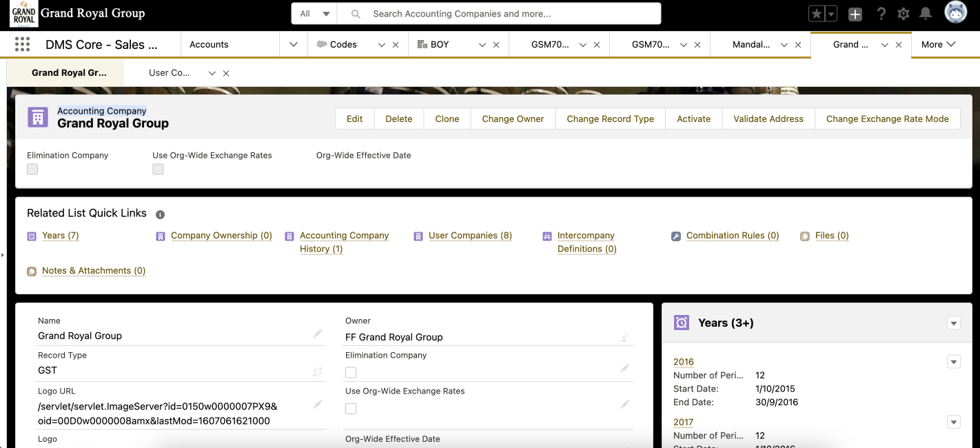Toggle Use Org-Wide Exchange Rates checkbox in details
980x448 pixels.
click(x=351, y=409)
